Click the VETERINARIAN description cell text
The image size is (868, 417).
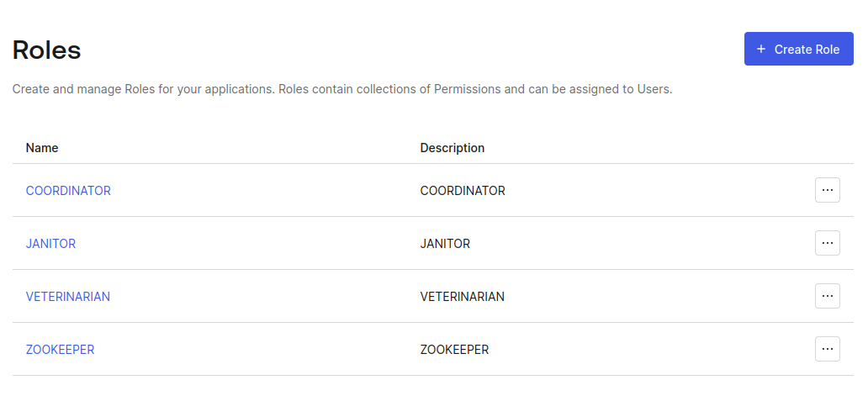point(463,297)
